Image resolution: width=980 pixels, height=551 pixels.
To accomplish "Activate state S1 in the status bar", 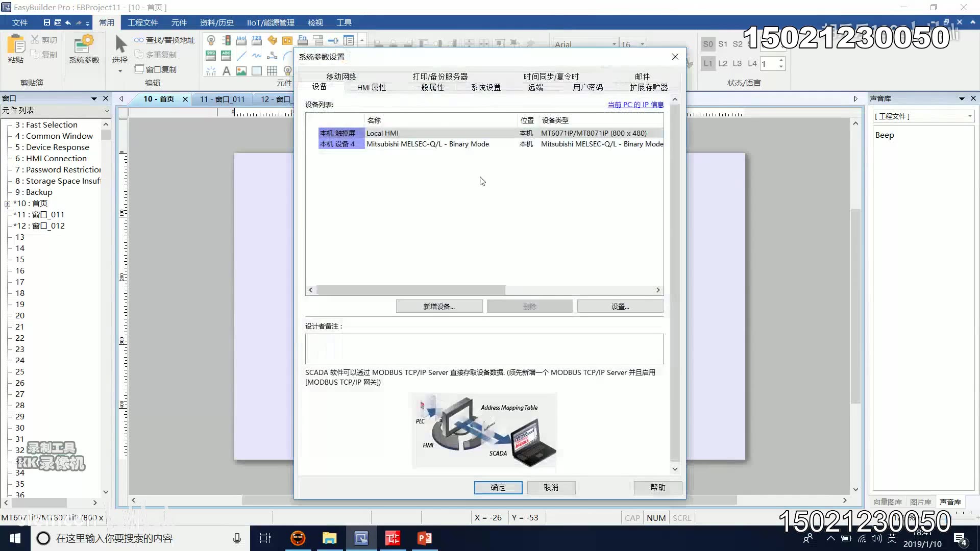I will [723, 44].
